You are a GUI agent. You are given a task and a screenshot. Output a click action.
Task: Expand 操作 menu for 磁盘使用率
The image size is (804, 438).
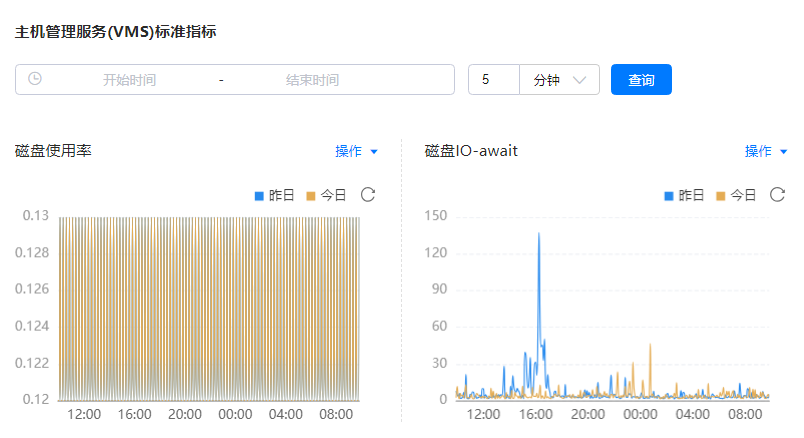coord(357,151)
